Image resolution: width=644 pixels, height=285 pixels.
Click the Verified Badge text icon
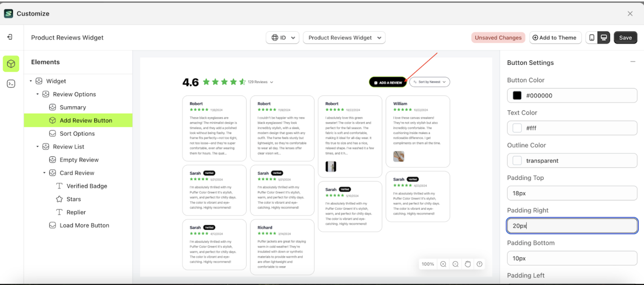(59, 186)
